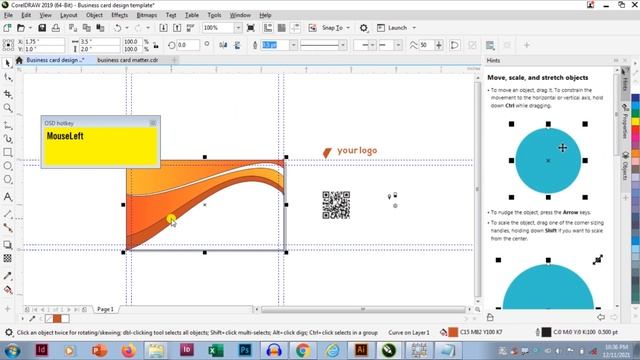
Task: Select the Ellipse tool
Action: click(7, 166)
